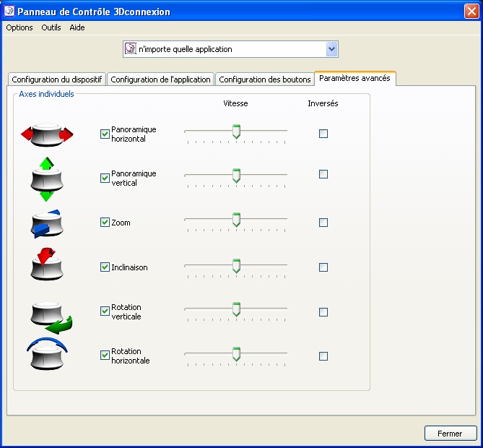Click the Inversés column header

(323, 103)
